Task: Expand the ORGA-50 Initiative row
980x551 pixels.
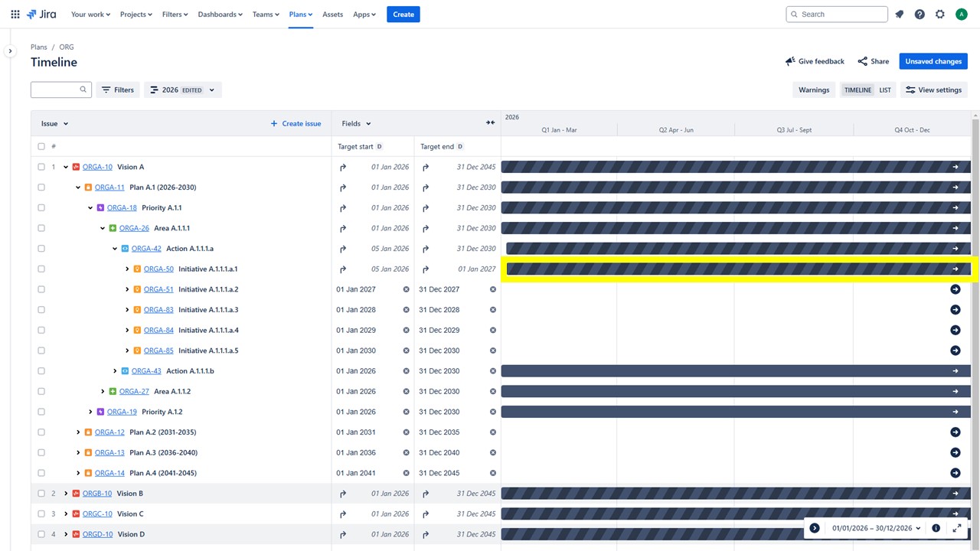Action: pyautogui.click(x=127, y=269)
